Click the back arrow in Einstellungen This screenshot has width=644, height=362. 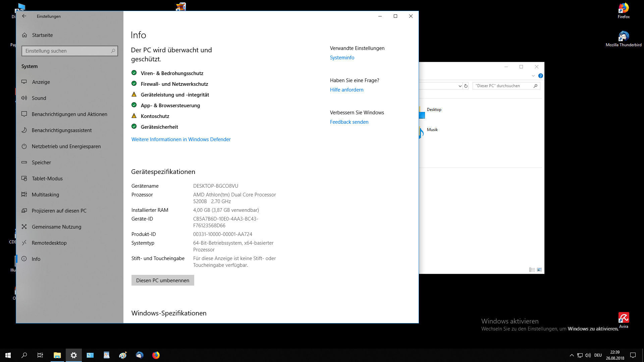point(24,16)
